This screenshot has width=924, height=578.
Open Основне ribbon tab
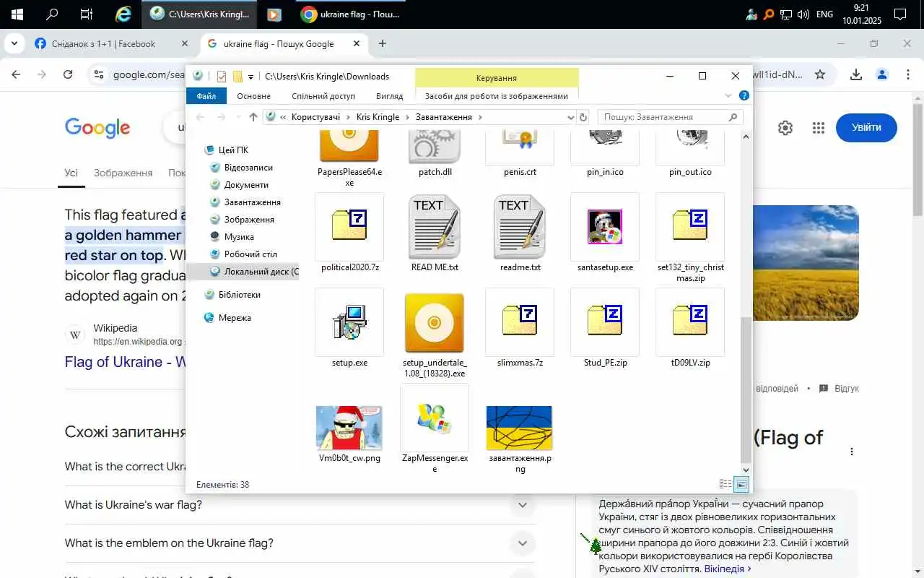pyautogui.click(x=254, y=96)
